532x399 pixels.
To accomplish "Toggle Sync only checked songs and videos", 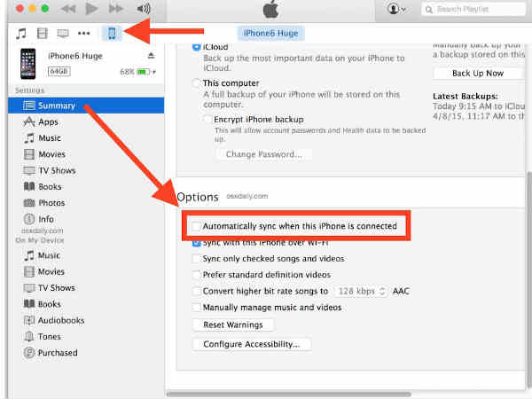I will point(196,258).
